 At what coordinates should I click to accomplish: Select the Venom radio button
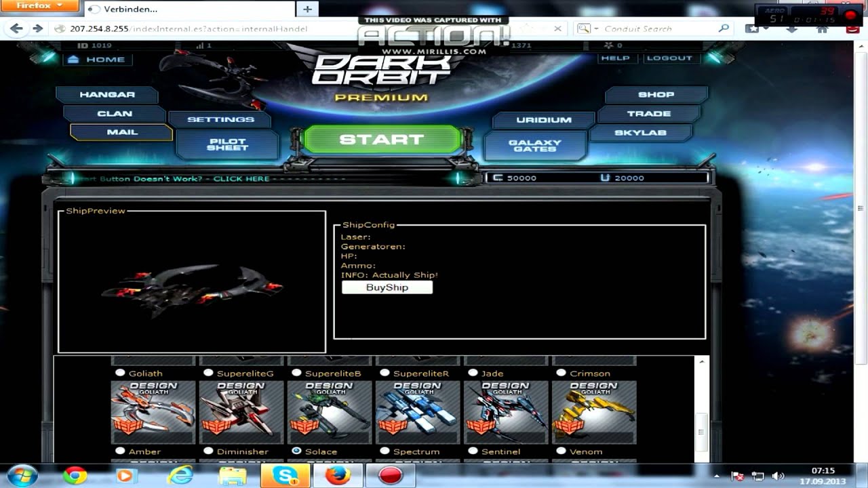[561, 451]
